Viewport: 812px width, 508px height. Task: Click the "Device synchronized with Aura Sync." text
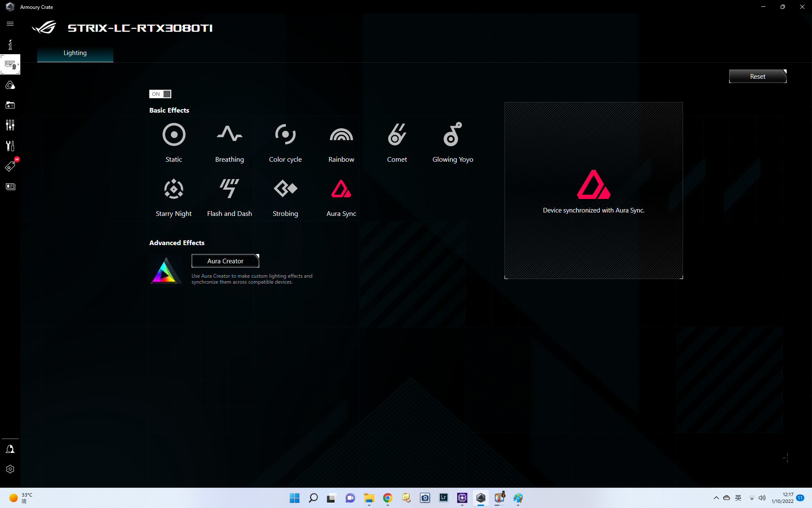pyautogui.click(x=594, y=210)
